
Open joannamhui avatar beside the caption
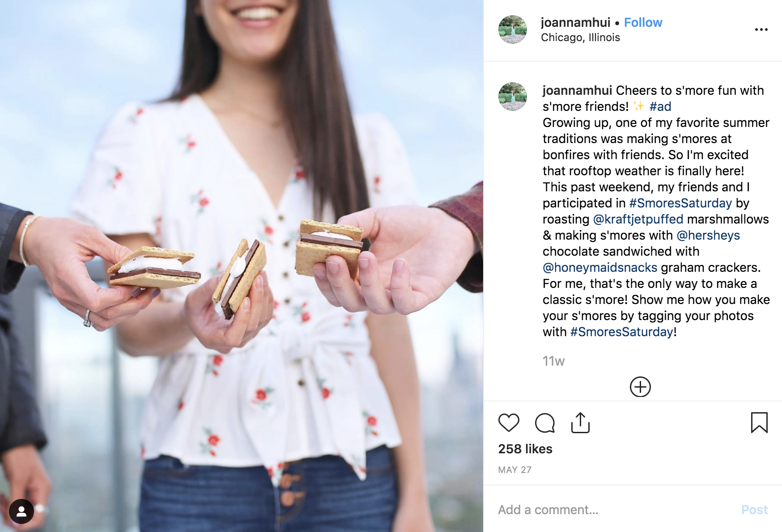point(513,97)
